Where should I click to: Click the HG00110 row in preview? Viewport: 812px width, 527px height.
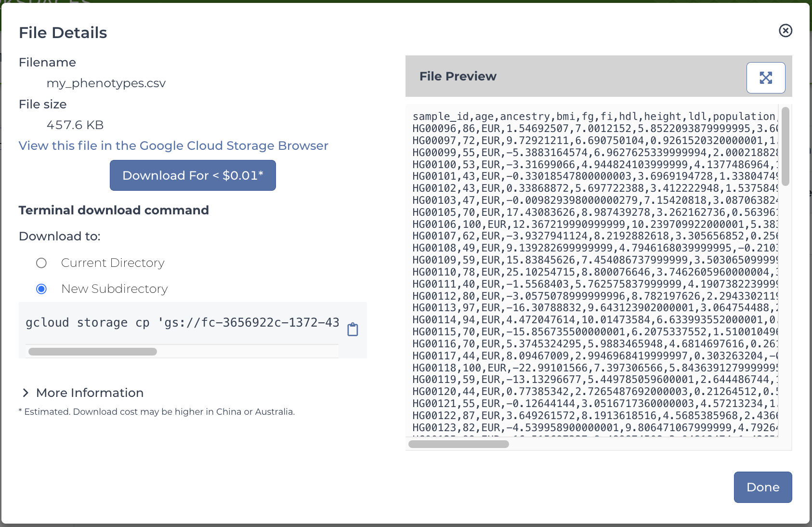pyautogui.click(x=595, y=272)
